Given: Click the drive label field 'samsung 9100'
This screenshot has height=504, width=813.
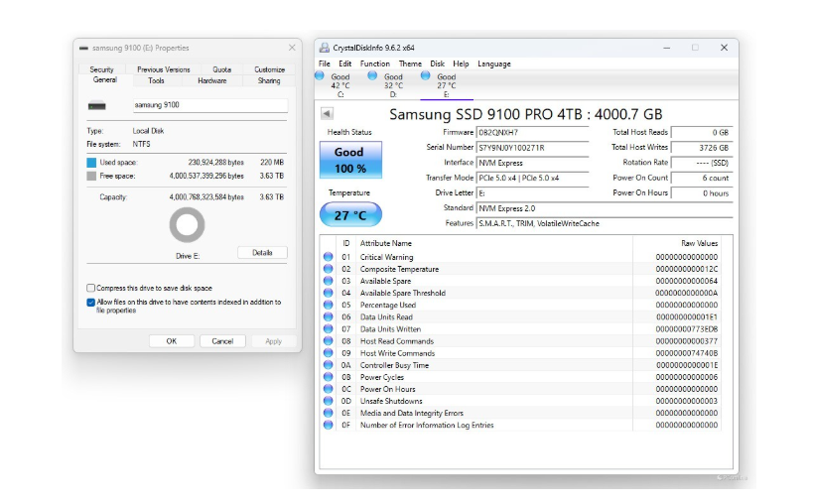Looking at the screenshot, I should pyautogui.click(x=210, y=105).
